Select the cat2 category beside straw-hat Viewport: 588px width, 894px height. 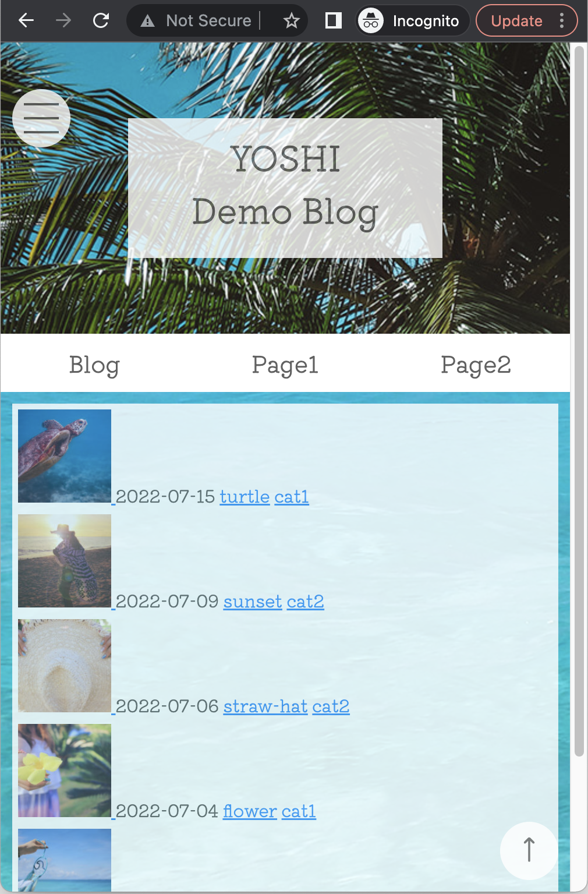(x=331, y=706)
